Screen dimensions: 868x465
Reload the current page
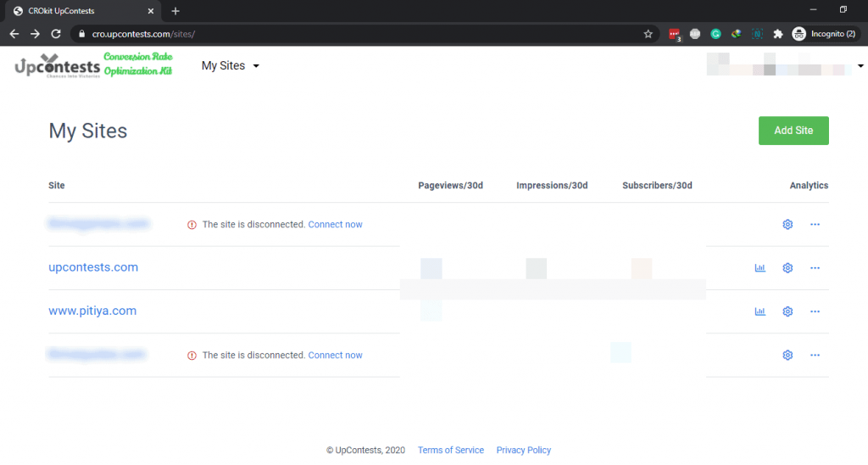click(x=56, y=34)
